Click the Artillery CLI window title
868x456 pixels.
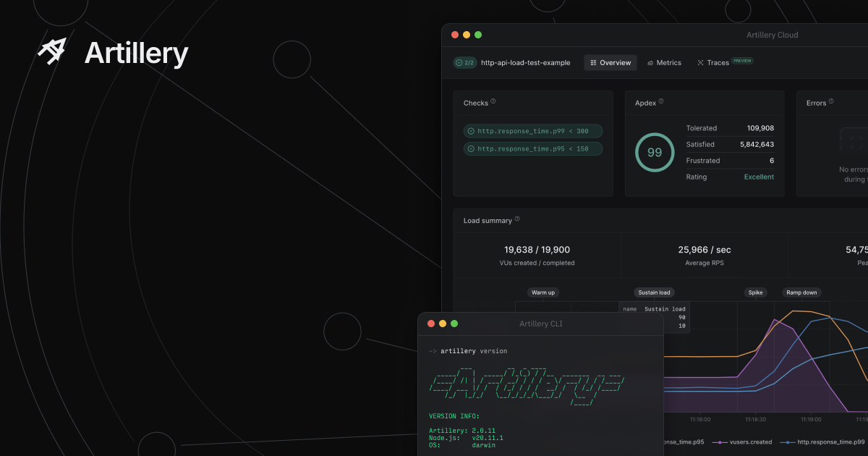[x=540, y=324]
